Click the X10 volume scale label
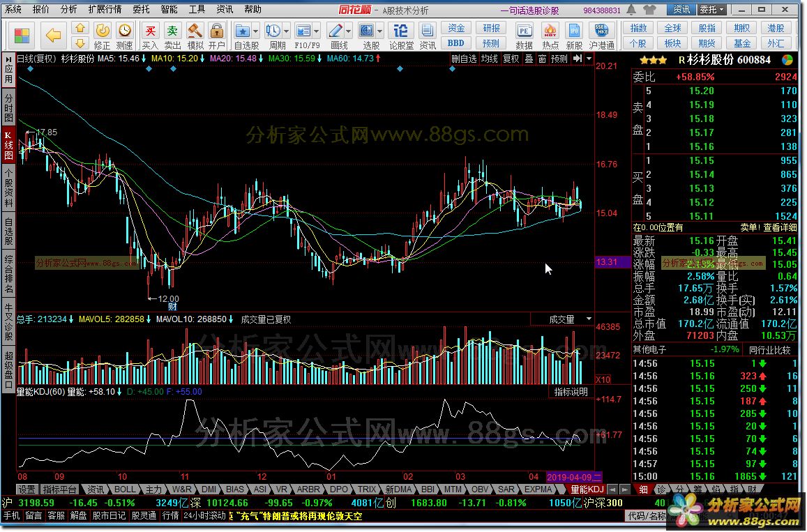The height and width of the screenshot is (532, 807). pyautogui.click(x=603, y=380)
